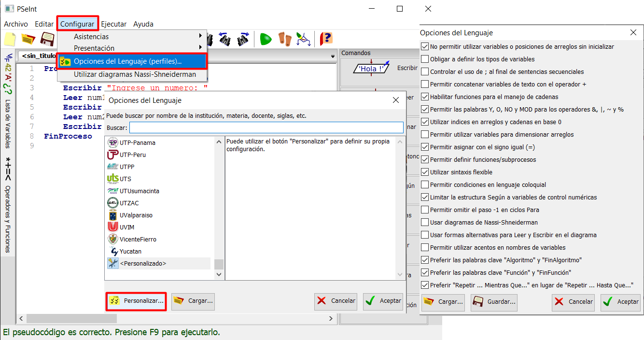Click the open folder toolbar icon

(x=28, y=39)
